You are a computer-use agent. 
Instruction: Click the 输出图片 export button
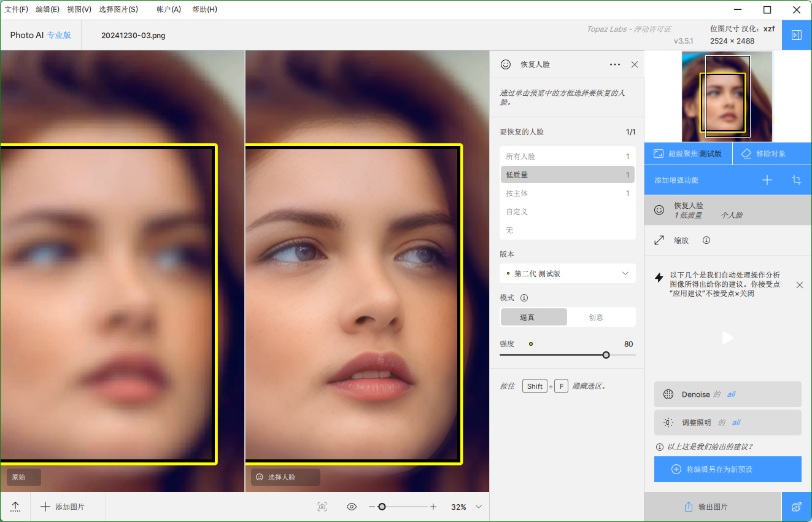(713, 507)
